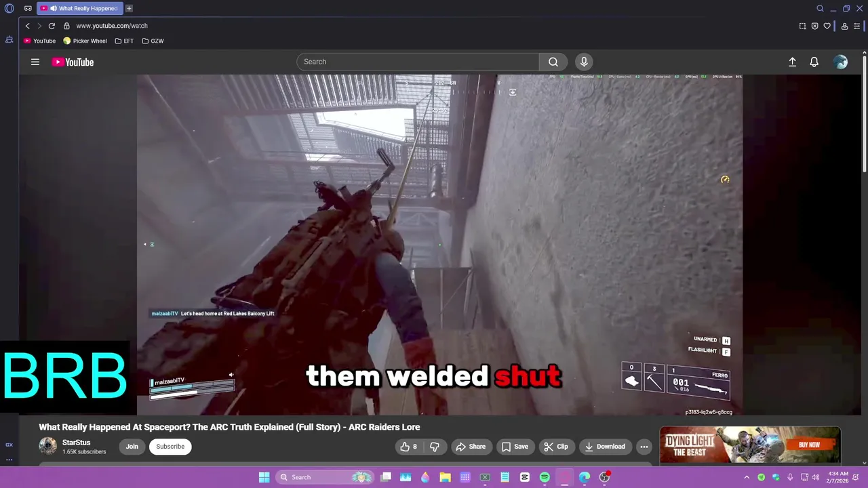Viewport: 868px width, 488px height.
Task: Open more actions three-dot menu
Action: coord(644,447)
